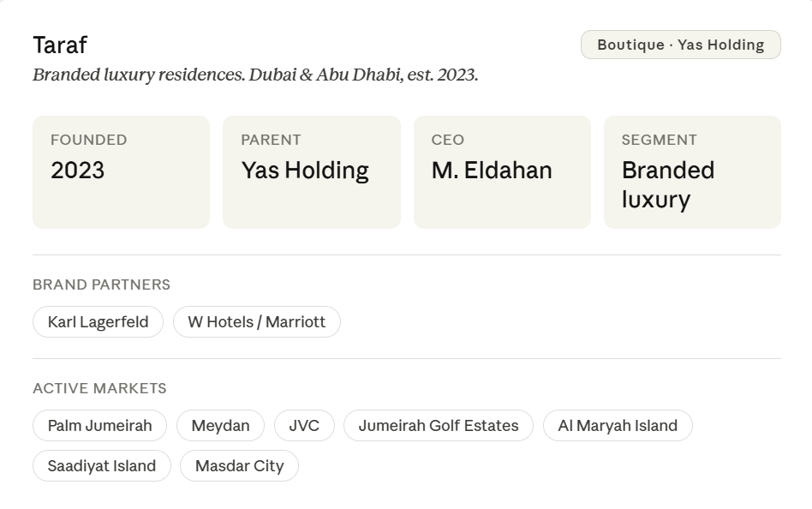
Task: Select the JVC market chip
Action: click(x=304, y=426)
